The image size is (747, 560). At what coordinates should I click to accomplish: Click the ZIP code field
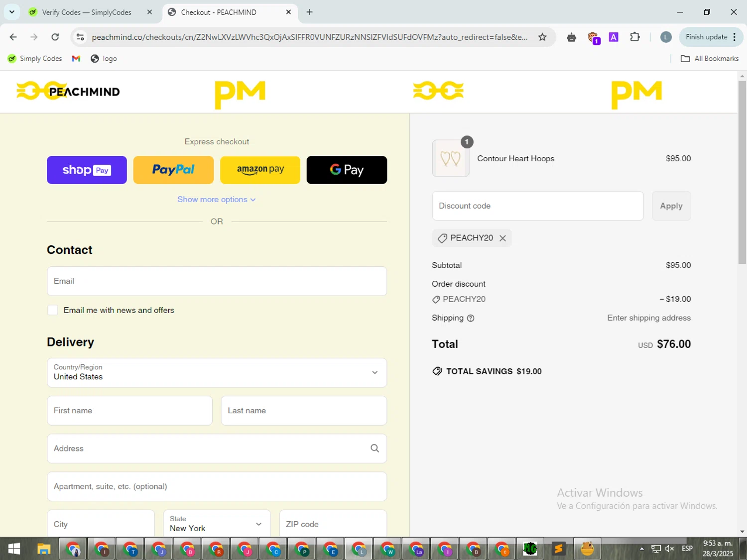coord(333,524)
